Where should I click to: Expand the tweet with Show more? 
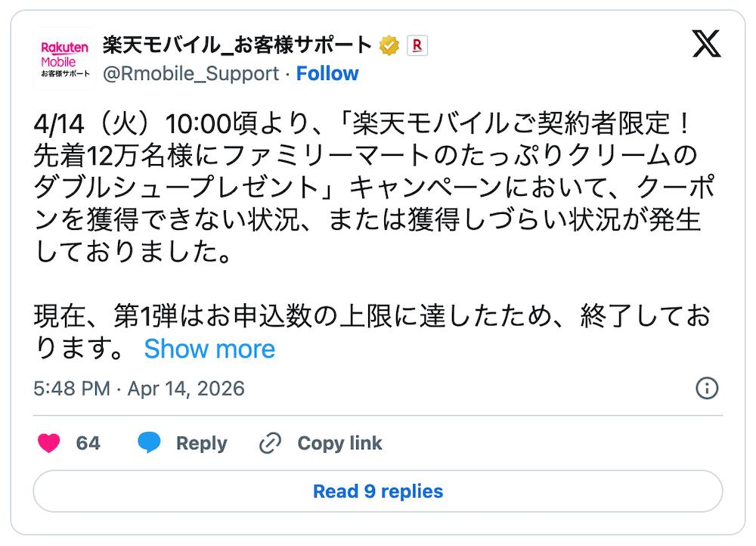pos(209,349)
